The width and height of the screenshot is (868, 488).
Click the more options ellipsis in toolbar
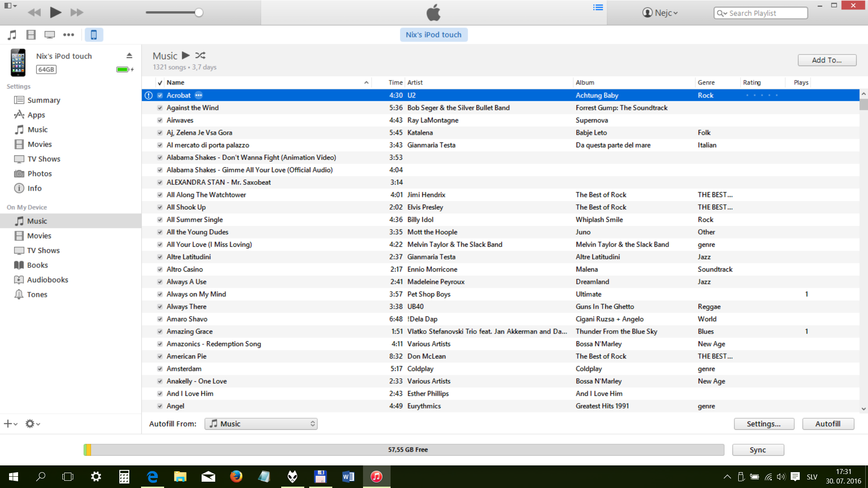point(68,35)
